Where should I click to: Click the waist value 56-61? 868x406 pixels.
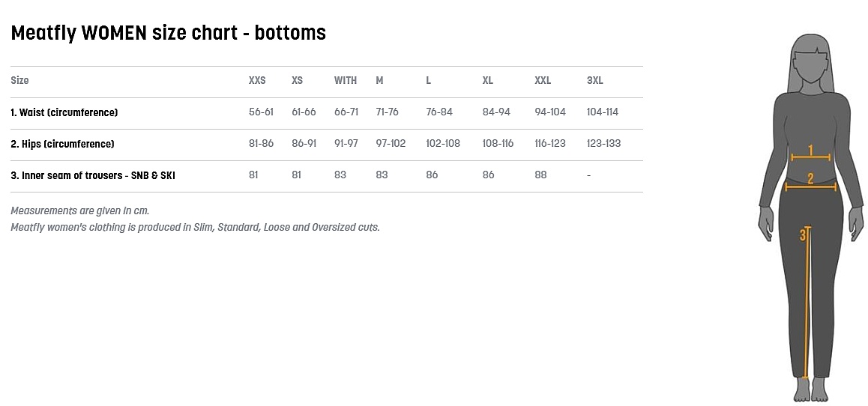pos(261,112)
